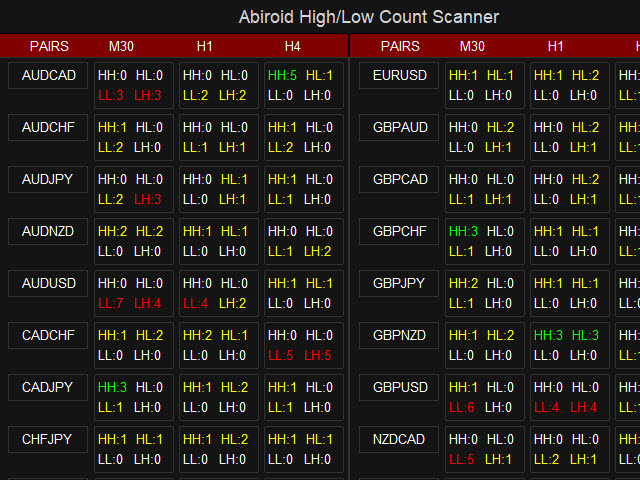This screenshot has width=640, height=480.
Task: Open the AUDCAD pair button
Action: coord(48,76)
